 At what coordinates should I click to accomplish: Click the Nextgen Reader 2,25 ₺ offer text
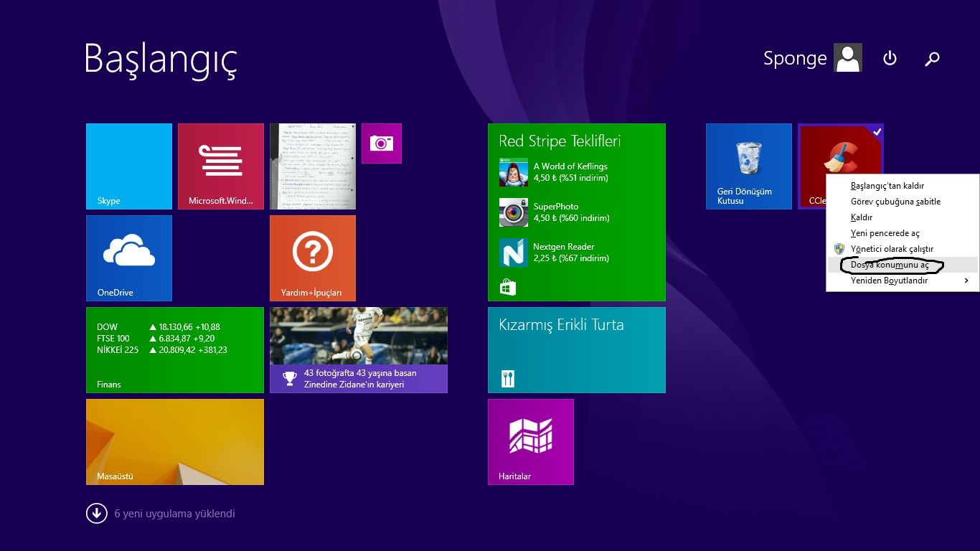click(571, 253)
